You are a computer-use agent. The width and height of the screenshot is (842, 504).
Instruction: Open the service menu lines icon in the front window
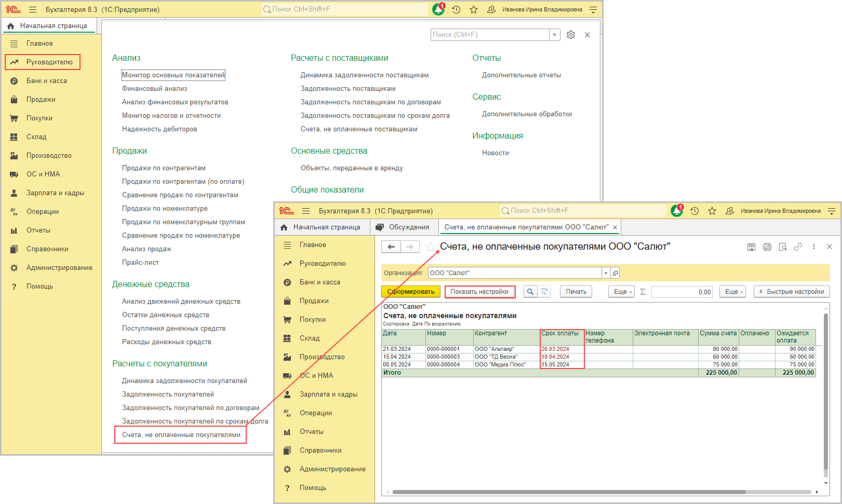click(x=832, y=211)
